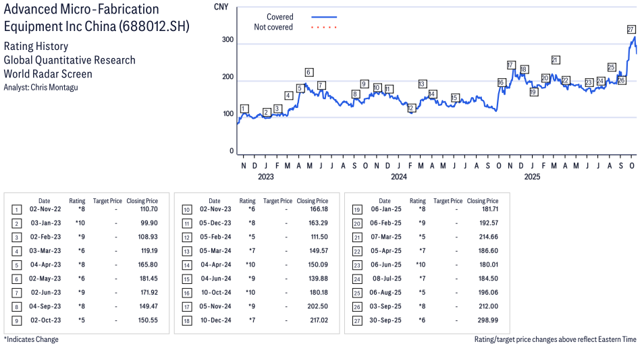Click marker 12 on the price chart
Viewport: 644px width, 344px height.
[411, 108]
